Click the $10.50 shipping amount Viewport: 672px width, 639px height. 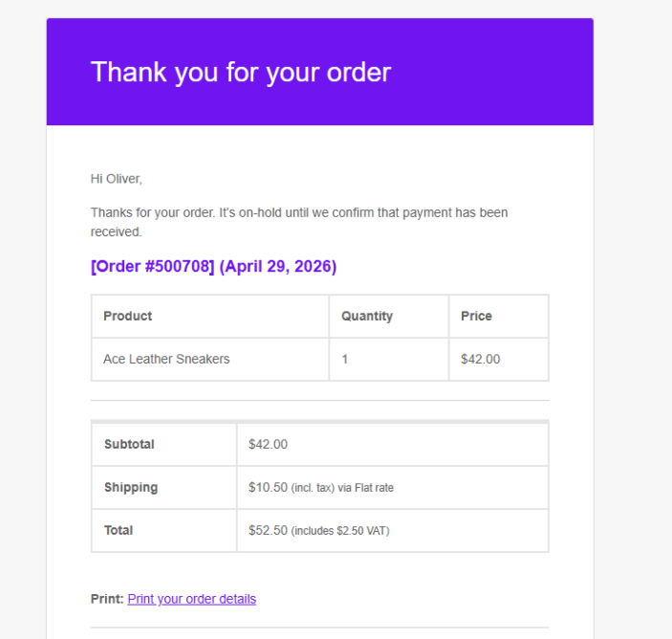(268, 487)
